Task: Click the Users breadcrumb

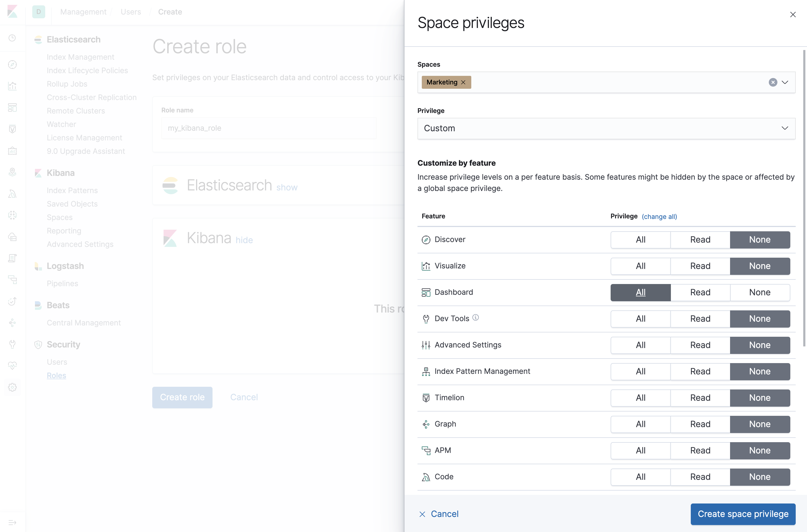Action: coord(131,12)
